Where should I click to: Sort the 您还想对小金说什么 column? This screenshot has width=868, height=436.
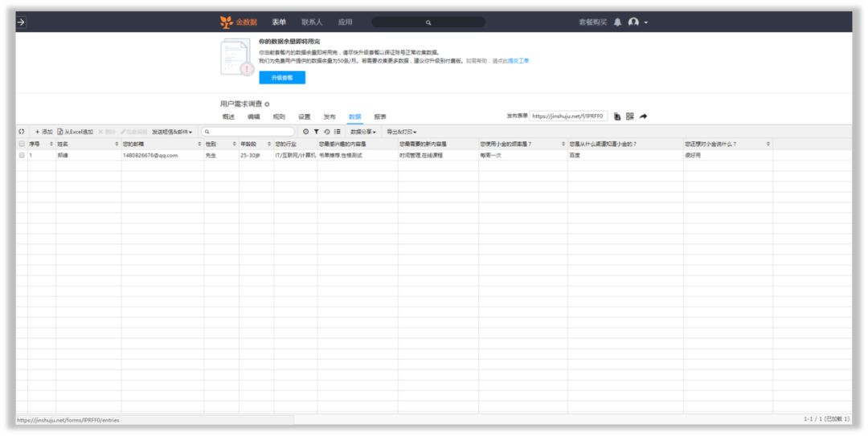point(768,144)
